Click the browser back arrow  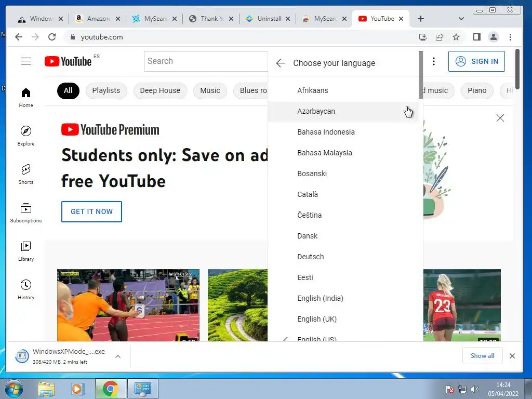point(19,37)
